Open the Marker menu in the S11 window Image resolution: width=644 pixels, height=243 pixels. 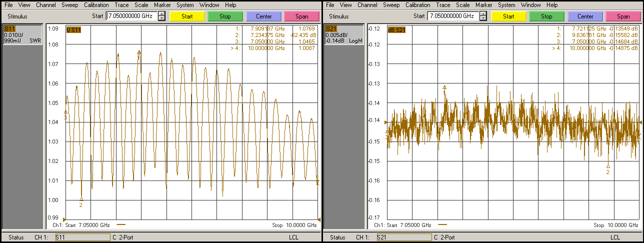pyautogui.click(x=162, y=5)
